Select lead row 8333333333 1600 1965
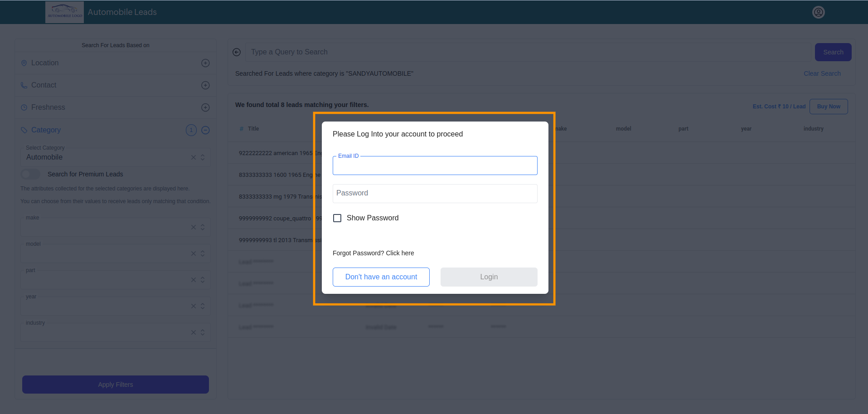 [541, 175]
